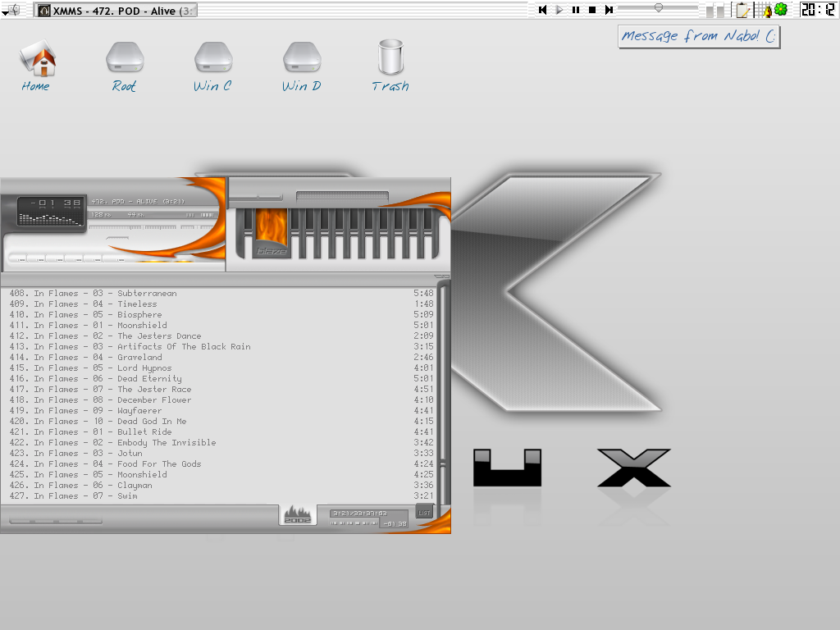Select track 413 Artifacts Of The Black Rain
Viewport: 840px width, 630px height.
pos(221,347)
